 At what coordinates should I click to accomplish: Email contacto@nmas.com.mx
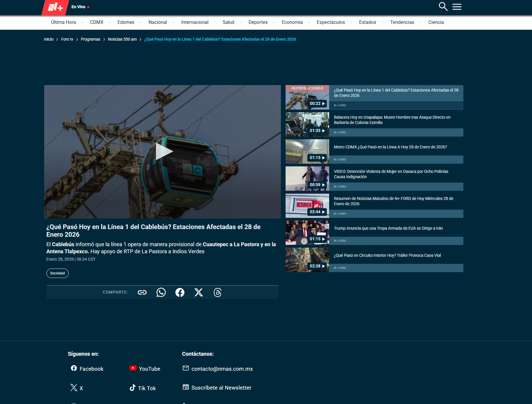click(222, 369)
